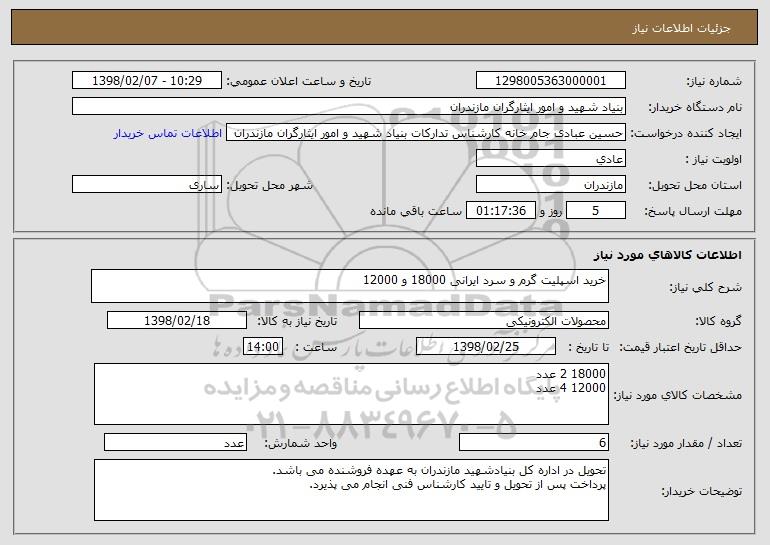770x545 pixels.
Task: Click label شماره نیاز
Action: pyautogui.click(x=714, y=82)
